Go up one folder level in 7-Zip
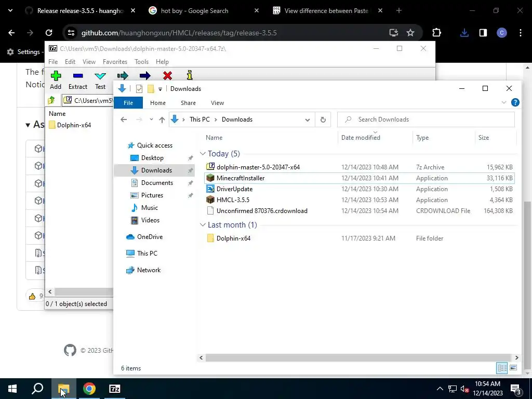This screenshot has width=532, height=399. pyautogui.click(x=51, y=100)
